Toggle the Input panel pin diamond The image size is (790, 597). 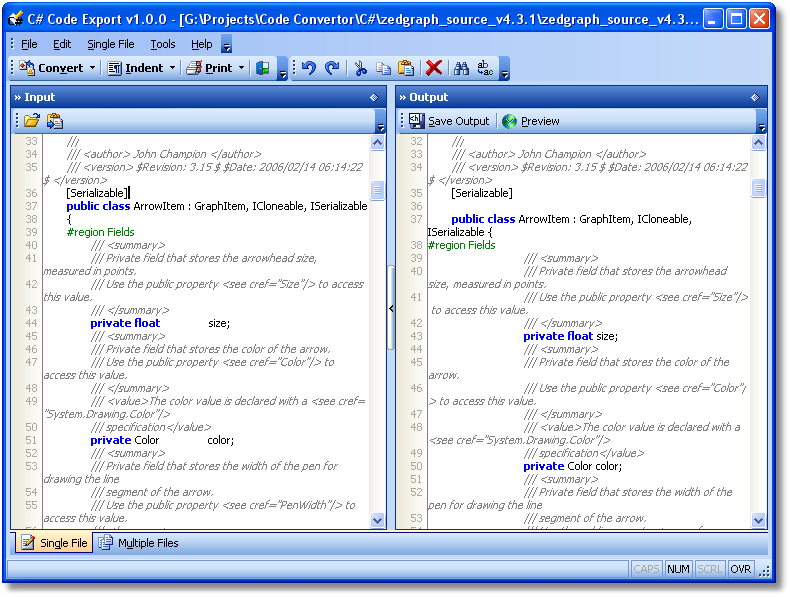click(374, 97)
